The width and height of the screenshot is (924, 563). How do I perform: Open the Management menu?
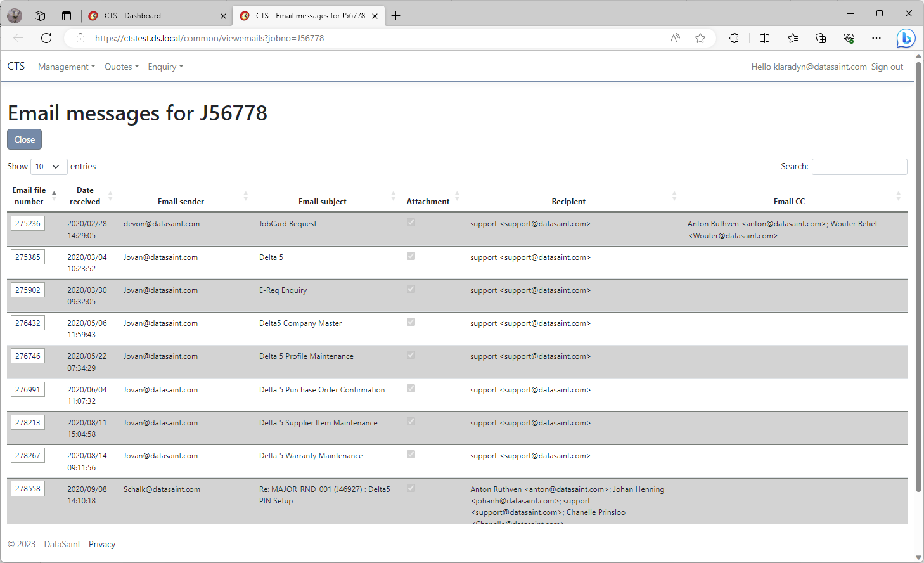(x=67, y=67)
